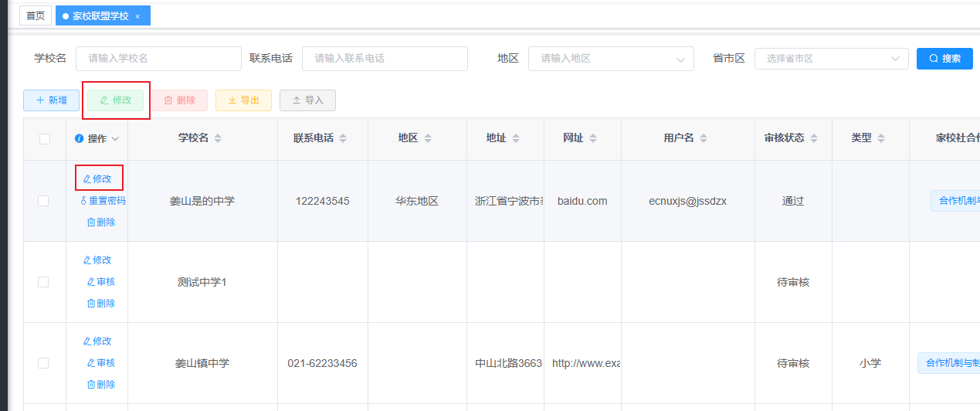980x411 pixels.
Task: Switch to the 首页 tab
Action: [x=36, y=15]
